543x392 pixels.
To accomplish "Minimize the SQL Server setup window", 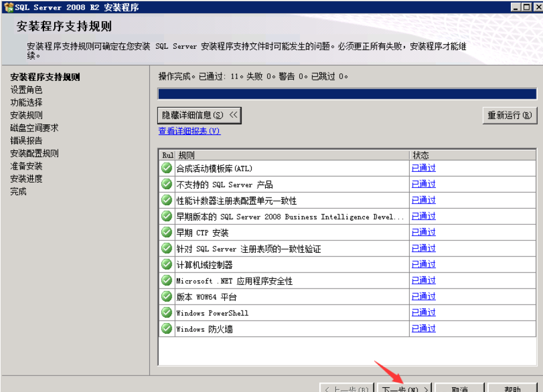I will (516, 7).
